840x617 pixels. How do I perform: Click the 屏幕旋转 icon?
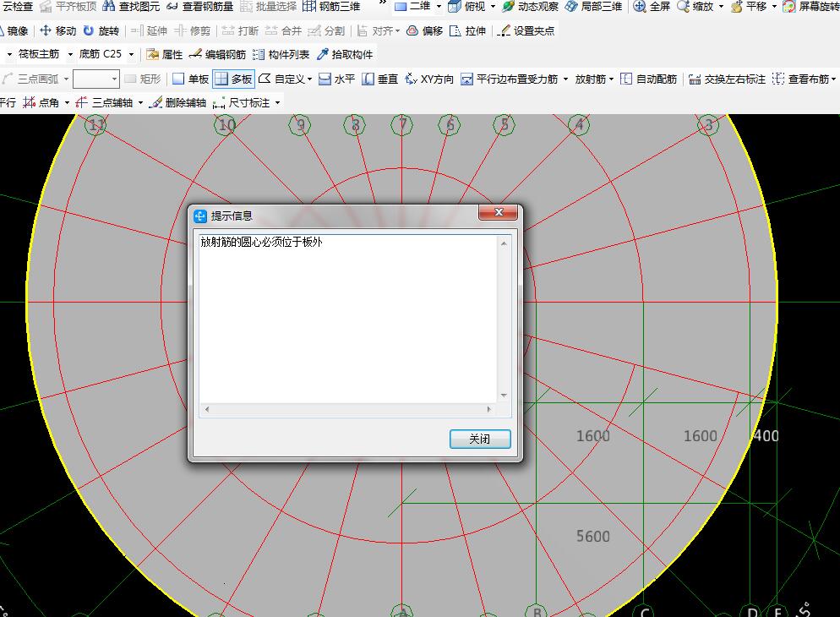(789, 6)
